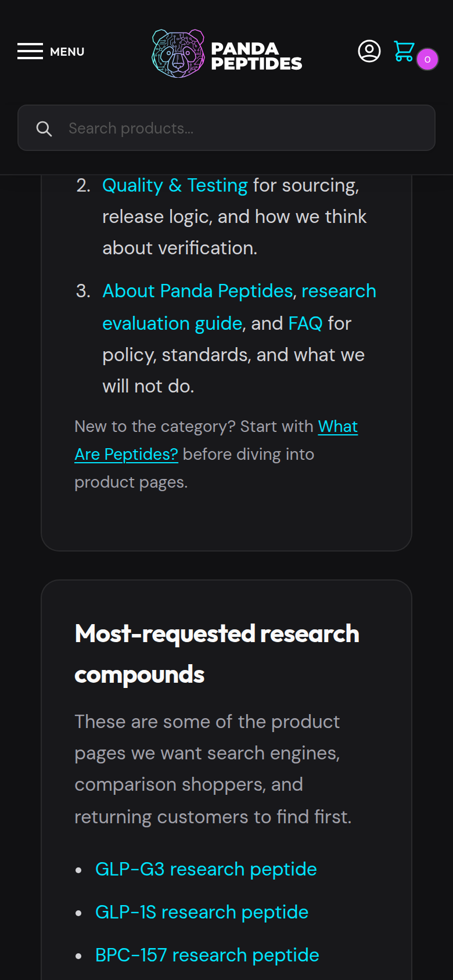
Task: Click the pink cart count badge
Action: [x=427, y=59]
